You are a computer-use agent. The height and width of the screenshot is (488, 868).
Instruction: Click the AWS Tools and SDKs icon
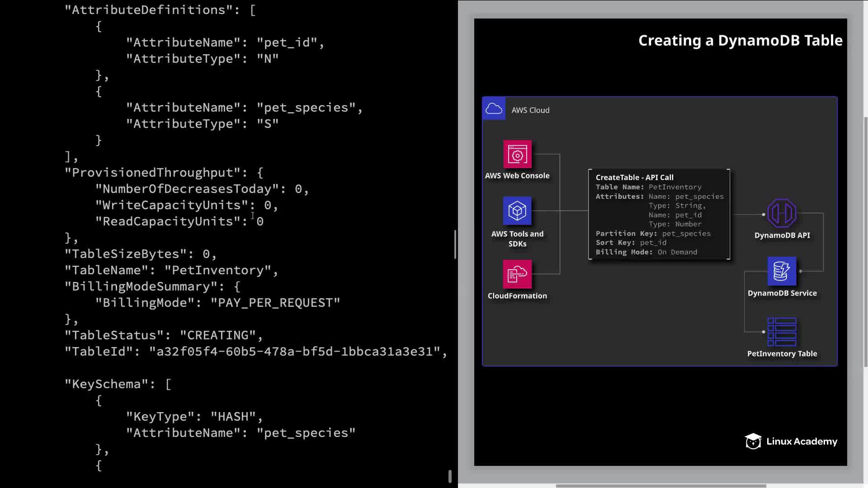click(517, 211)
